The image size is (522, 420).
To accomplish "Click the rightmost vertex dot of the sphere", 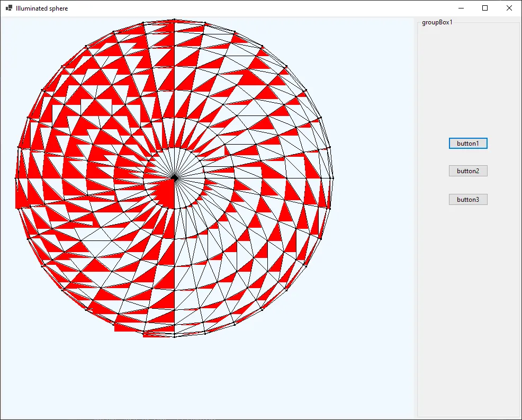I will point(333,178).
